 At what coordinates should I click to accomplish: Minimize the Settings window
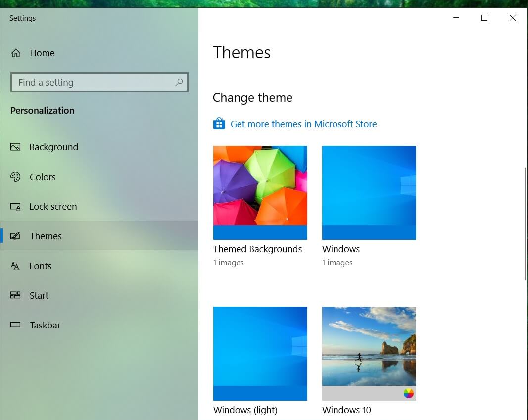(456, 18)
